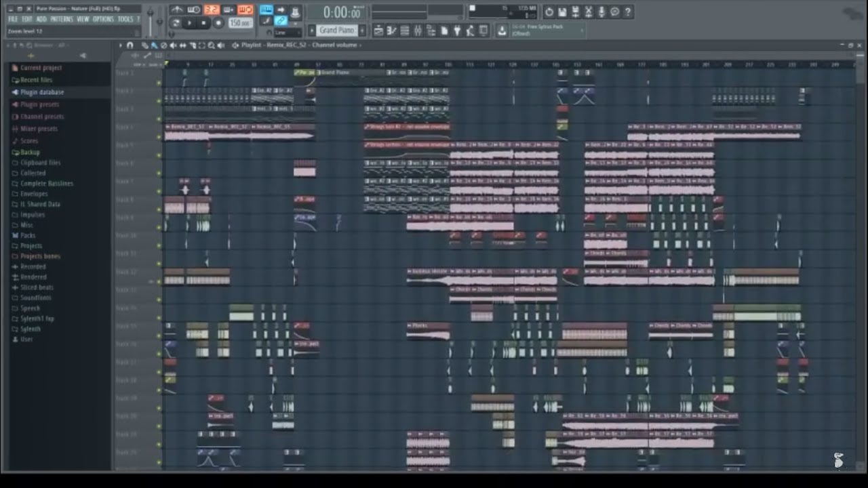Screen dimensions: 868x488
Task: Mute Track 2 with its green dot
Action: (159, 101)
